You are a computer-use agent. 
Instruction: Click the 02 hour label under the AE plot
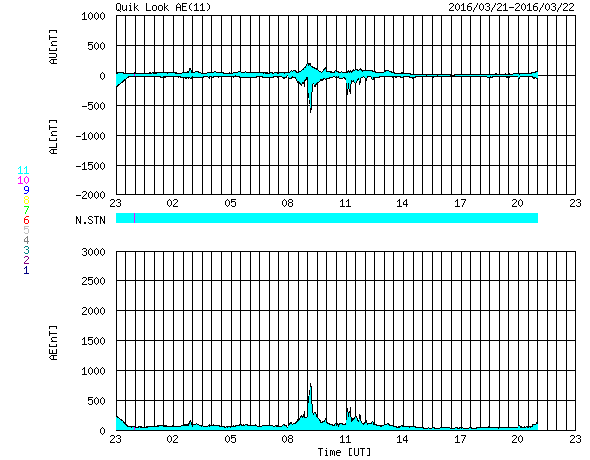pos(173,439)
